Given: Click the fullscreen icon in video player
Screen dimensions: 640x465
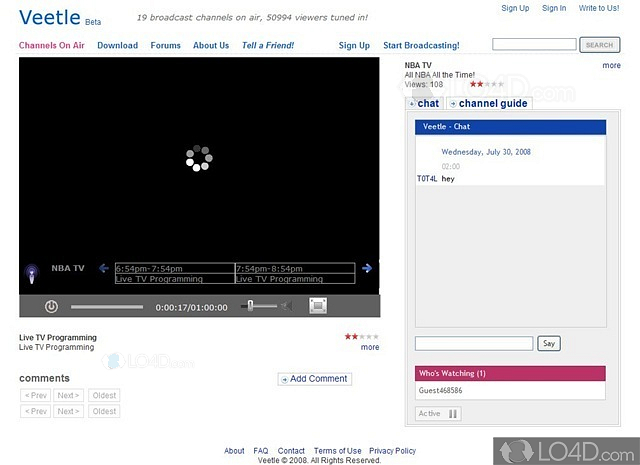Looking at the screenshot, I should pos(317,306).
